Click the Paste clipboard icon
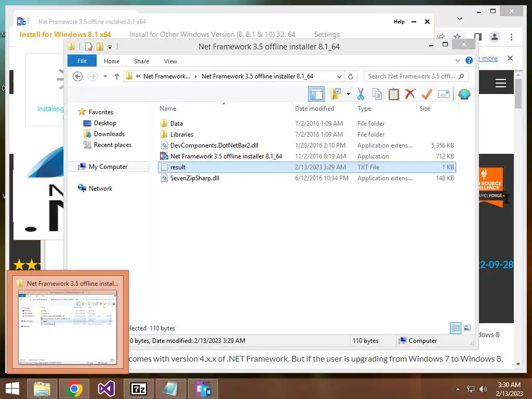This screenshot has height=399, width=532. click(x=394, y=94)
